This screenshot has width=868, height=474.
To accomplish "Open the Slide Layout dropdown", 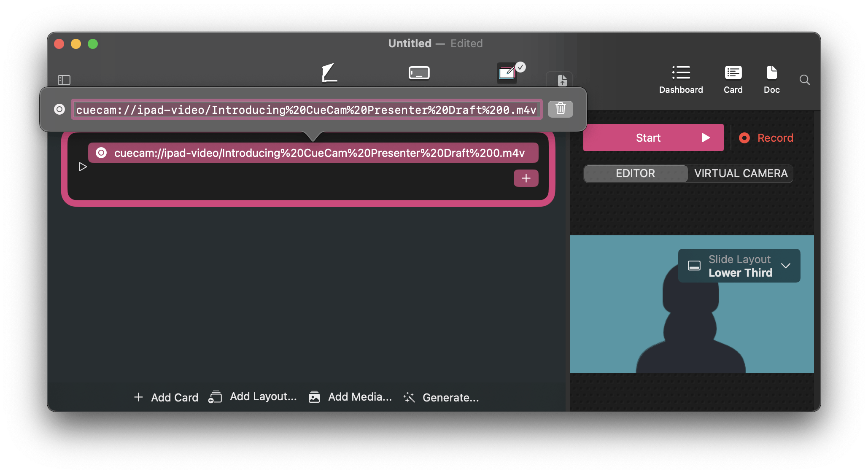I will (739, 266).
